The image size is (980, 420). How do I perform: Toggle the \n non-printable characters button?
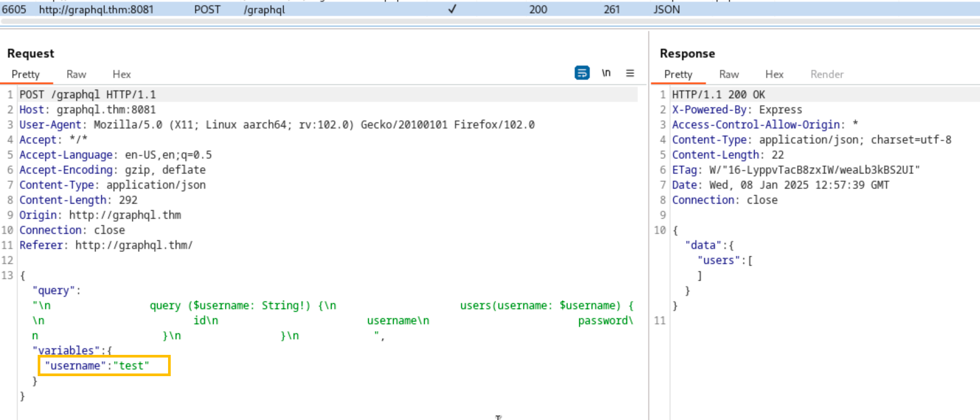pos(606,73)
